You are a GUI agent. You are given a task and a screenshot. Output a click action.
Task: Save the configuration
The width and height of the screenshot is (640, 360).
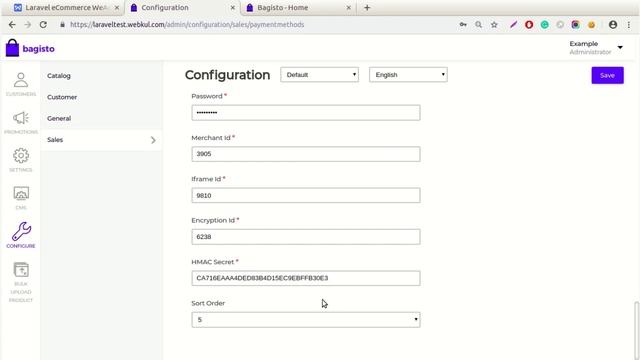[x=607, y=75]
